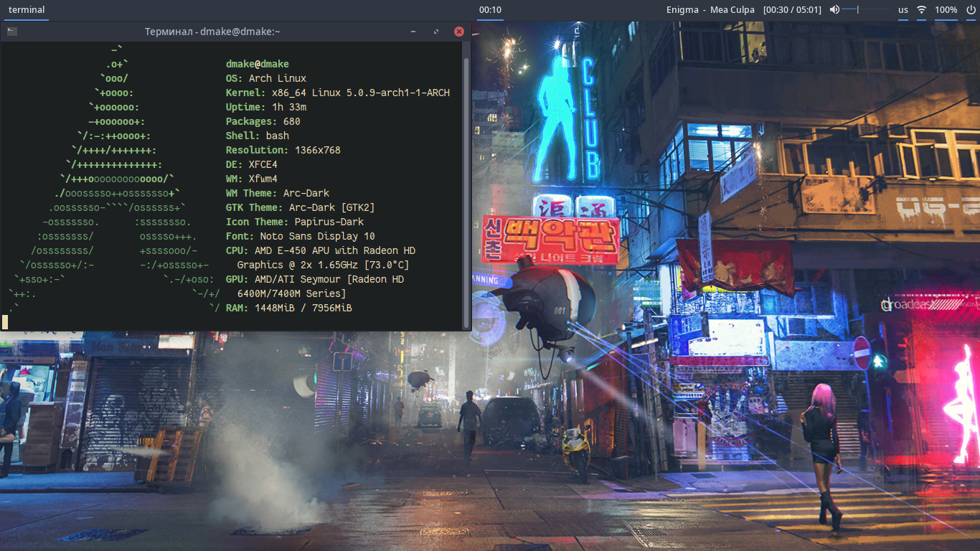Maximize the Терминал window
Screen dimensions: 980x551
point(436,32)
